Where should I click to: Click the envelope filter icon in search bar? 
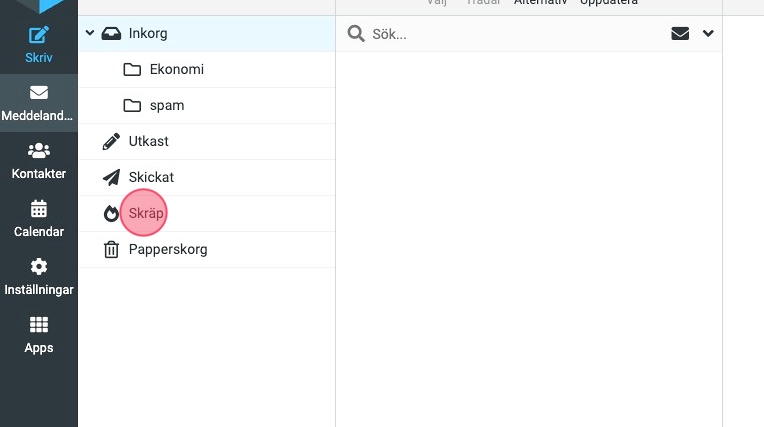coord(680,34)
